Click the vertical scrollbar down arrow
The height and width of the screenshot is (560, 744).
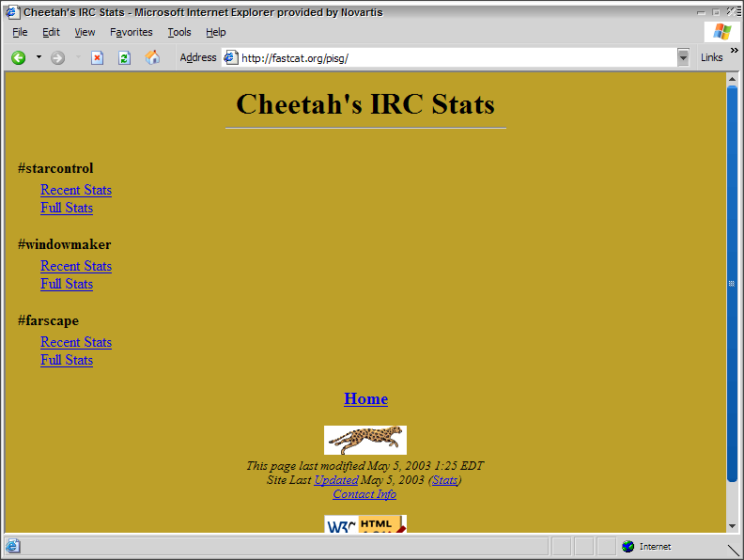(x=732, y=526)
